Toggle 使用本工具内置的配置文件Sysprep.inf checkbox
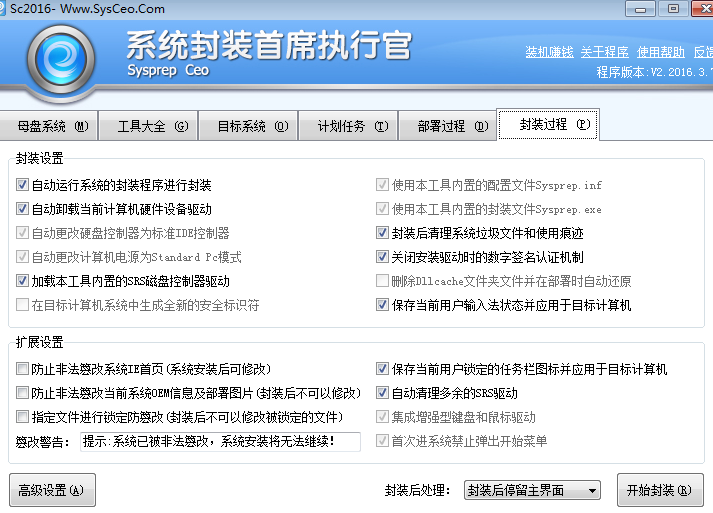Viewport: 713px width, 513px height. (x=382, y=185)
